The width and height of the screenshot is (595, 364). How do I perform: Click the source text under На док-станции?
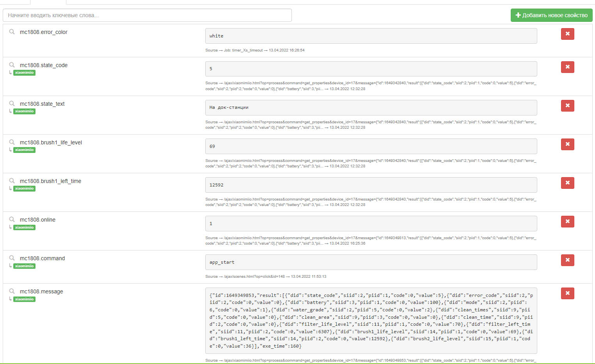(x=371, y=125)
